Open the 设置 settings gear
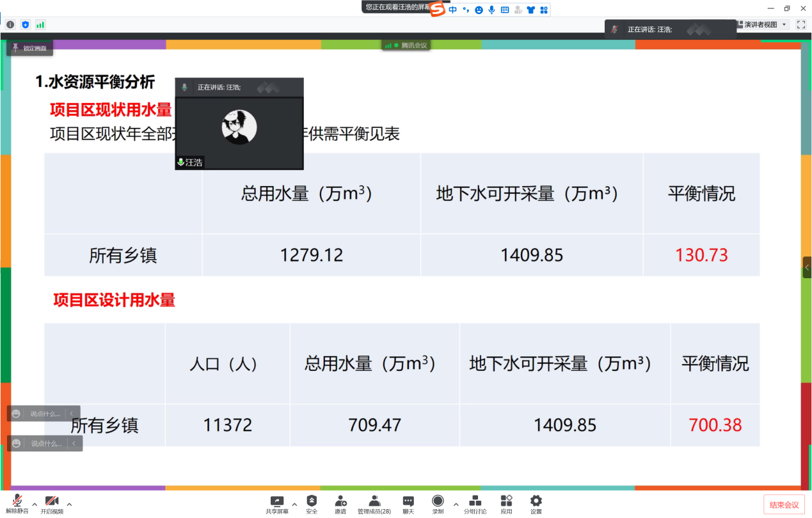812x518 pixels. 536,502
